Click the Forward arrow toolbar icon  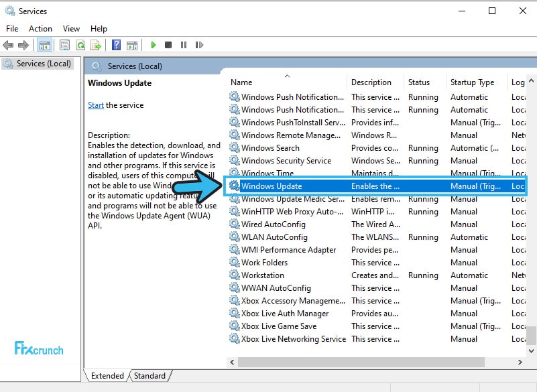(x=23, y=45)
